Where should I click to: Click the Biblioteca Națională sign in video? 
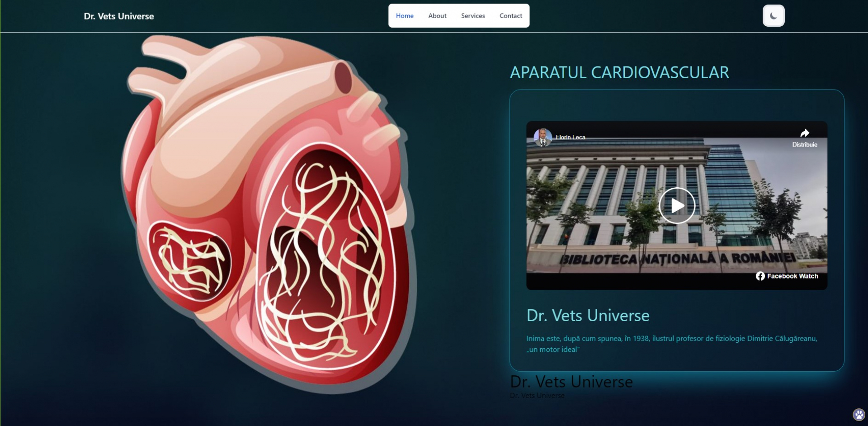(x=677, y=259)
